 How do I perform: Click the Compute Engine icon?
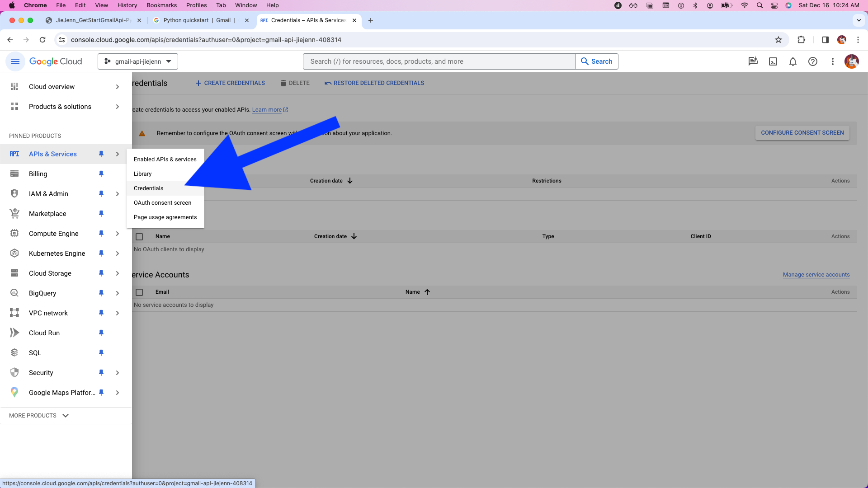(x=14, y=234)
